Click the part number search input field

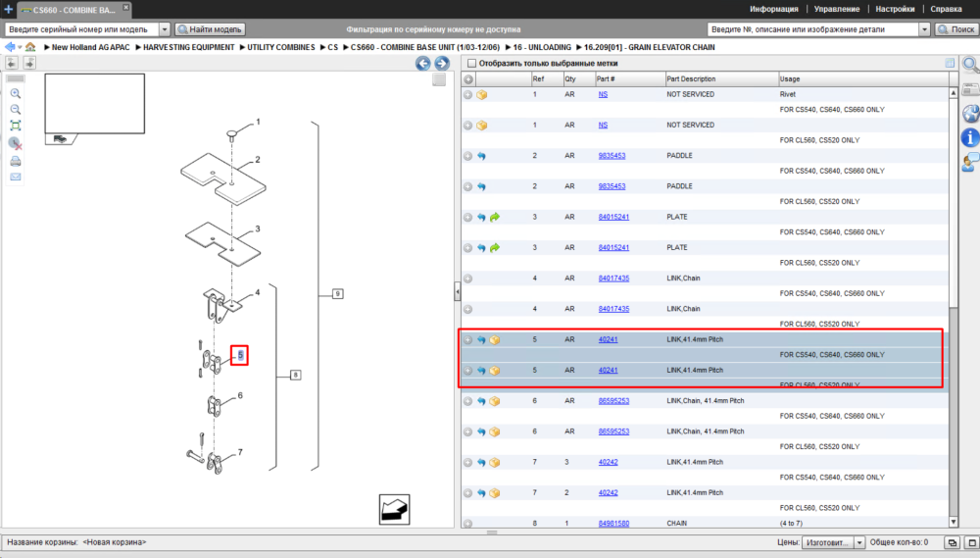click(x=813, y=29)
